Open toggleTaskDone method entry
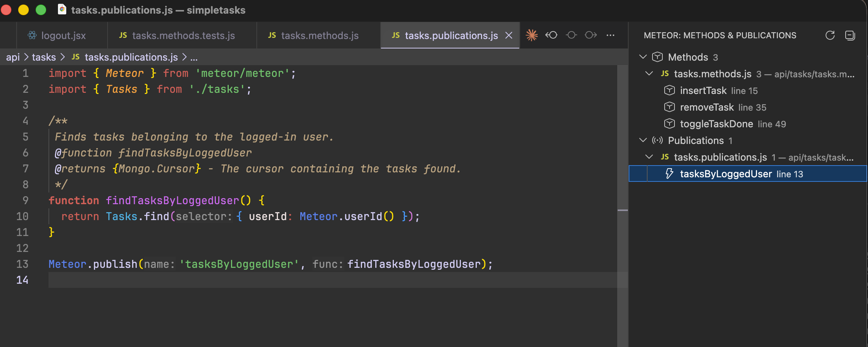The width and height of the screenshot is (868, 347). 716,124
